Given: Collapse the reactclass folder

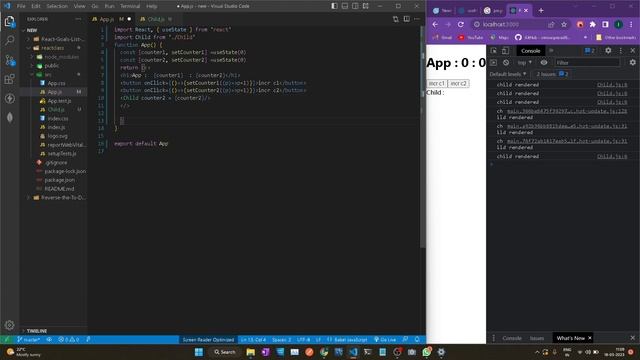Looking at the screenshot, I should pos(52,48).
